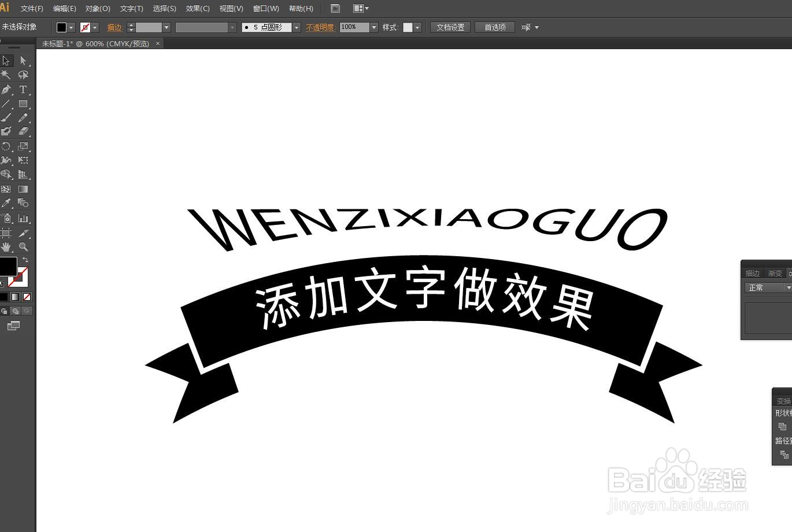Click the 首选项 button
Image resolution: width=792 pixels, height=532 pixels.
click(x=495, y=27)
